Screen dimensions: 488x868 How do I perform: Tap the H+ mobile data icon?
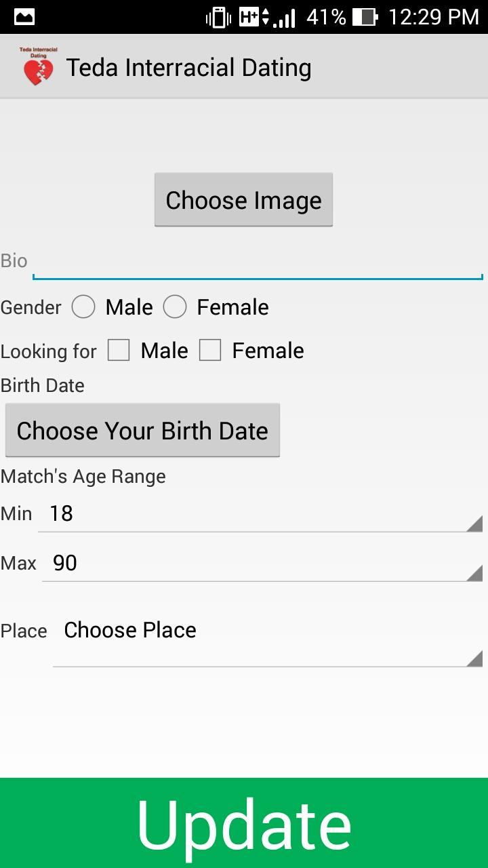tap(255, 17)
